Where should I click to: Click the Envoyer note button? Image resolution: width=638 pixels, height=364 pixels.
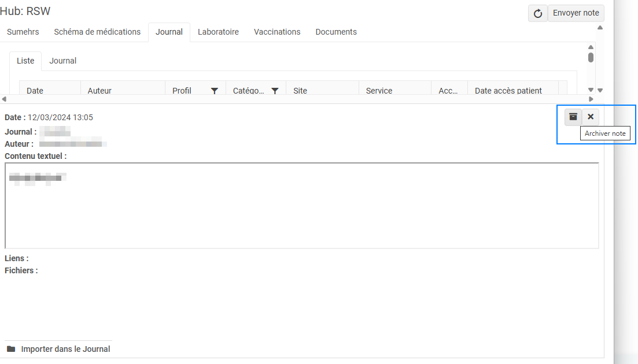point(576,13)
